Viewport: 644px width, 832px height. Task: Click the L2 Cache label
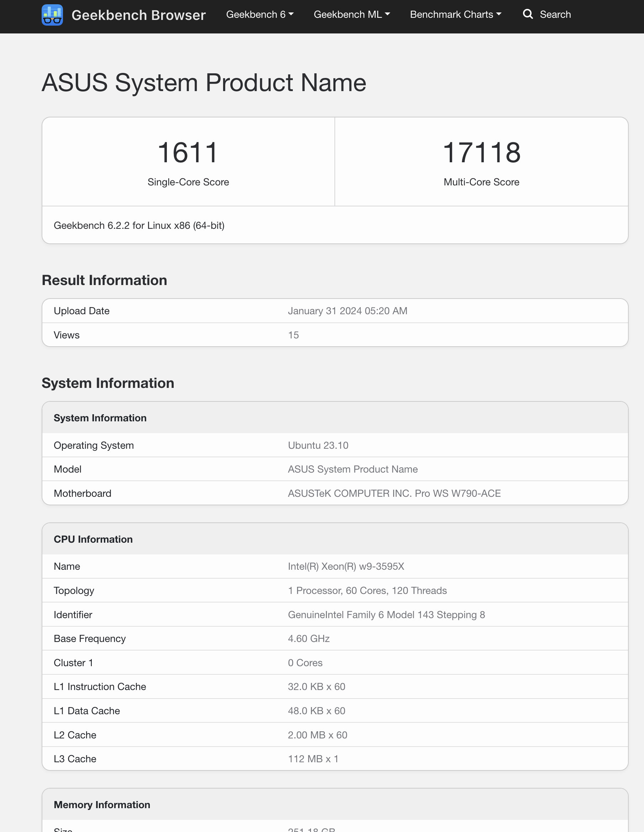pos(75,735)
